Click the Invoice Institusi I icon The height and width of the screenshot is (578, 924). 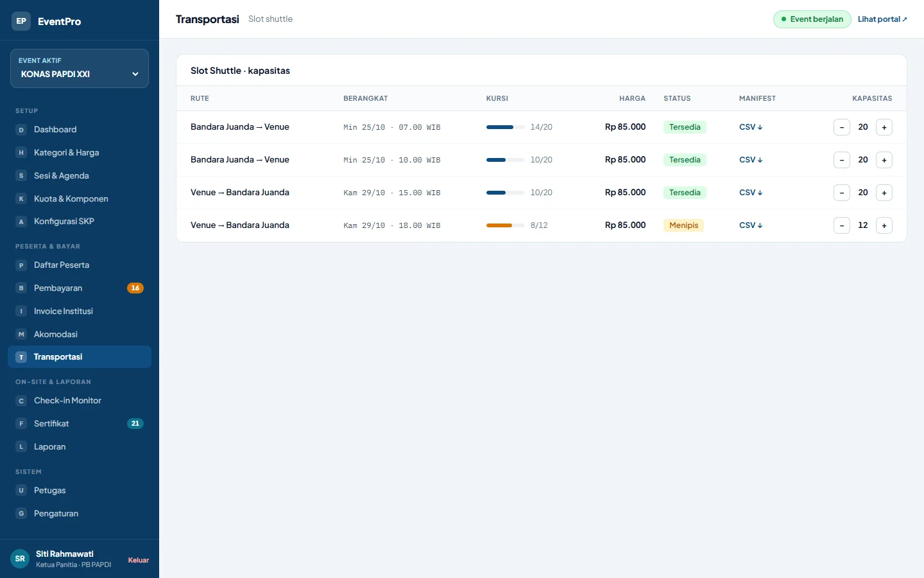[21, 311]
